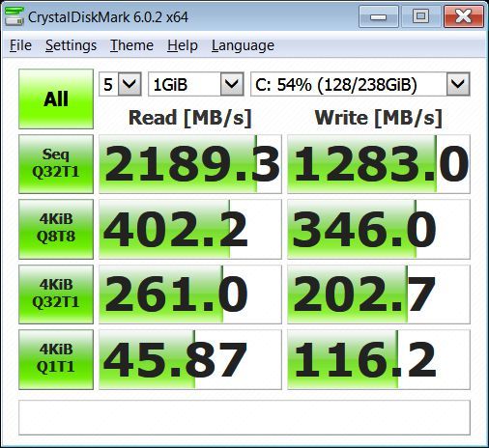Viewport: 489px width, 448px height.
Task: Close the CrystalDiskMark window
Action: click(464, 16)
